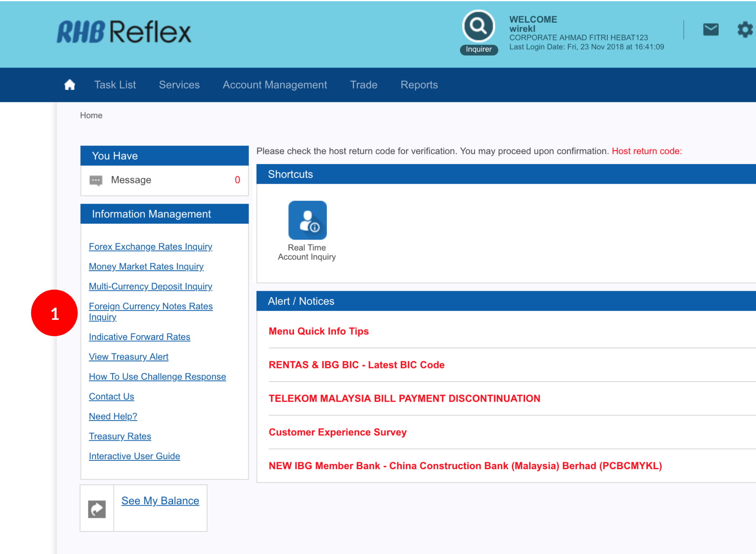Open settings via the gear icon
This screenshot has height=554, width=756.
pos(745,29)
